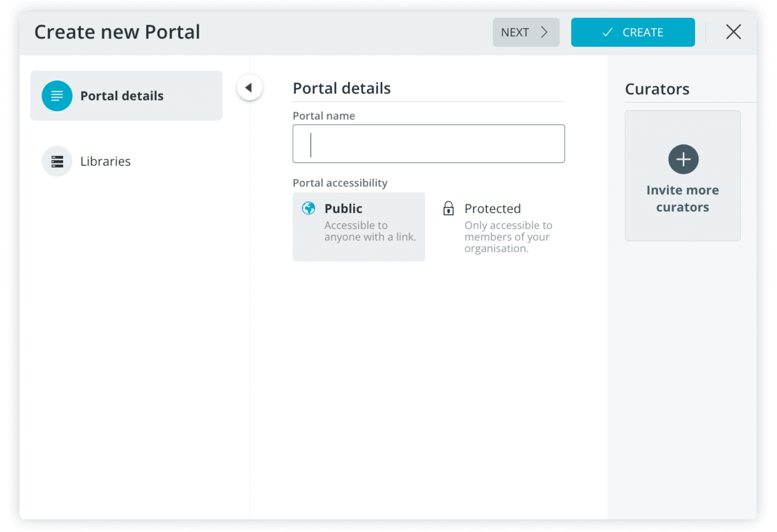
Task: Click inside the Portal name field
Action: (x=428, y=144)
